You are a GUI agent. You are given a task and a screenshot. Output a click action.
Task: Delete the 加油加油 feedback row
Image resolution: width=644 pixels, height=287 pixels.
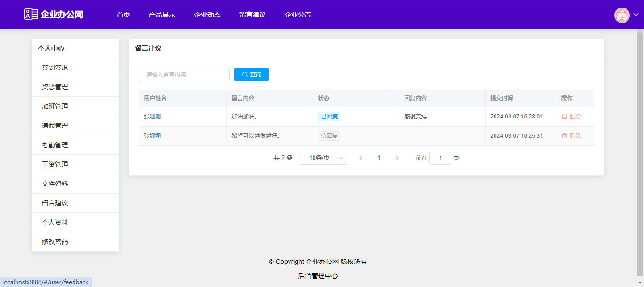(x=571, y=117)
